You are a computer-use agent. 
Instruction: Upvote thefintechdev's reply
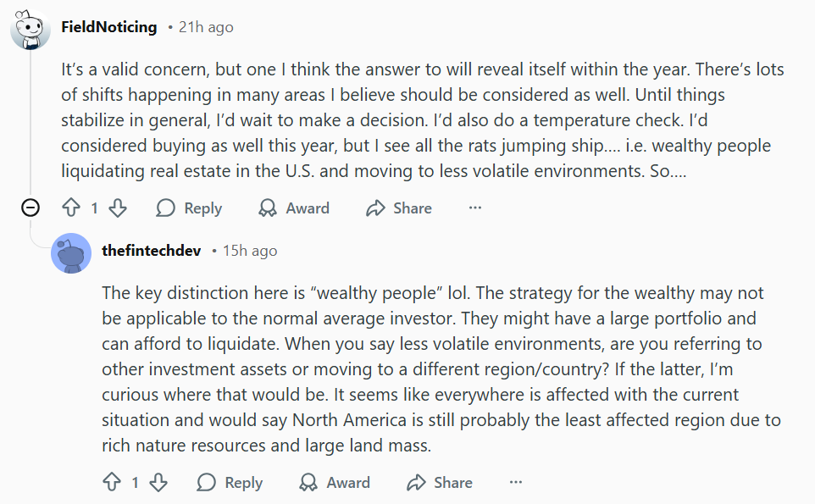click(112, 483)
